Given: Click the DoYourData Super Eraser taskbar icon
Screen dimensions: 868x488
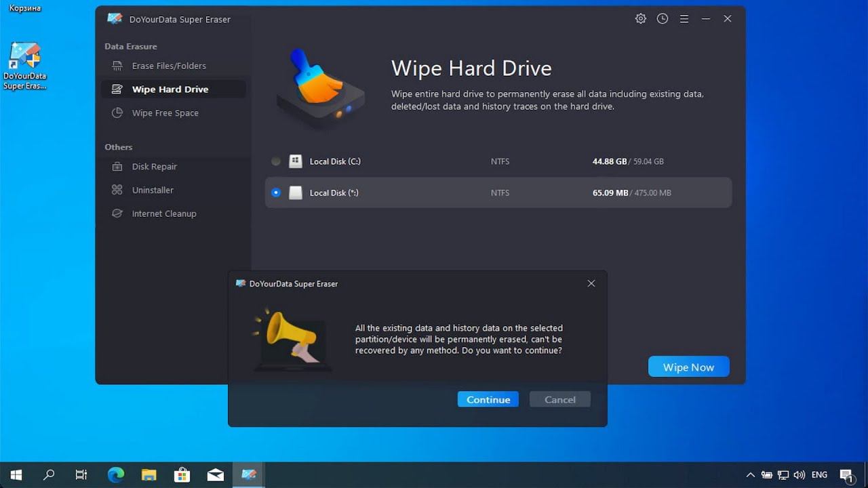Looking at the screenshot, I should tap(248, 475).
